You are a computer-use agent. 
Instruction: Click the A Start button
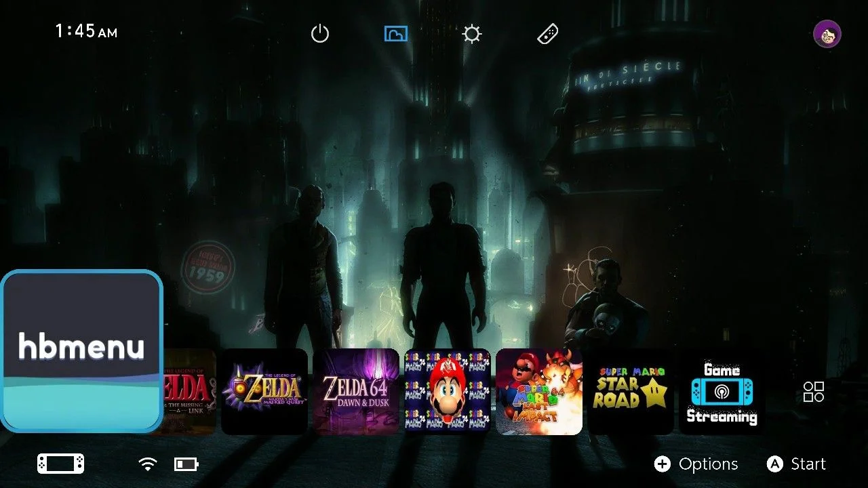[x=796, y=464]
